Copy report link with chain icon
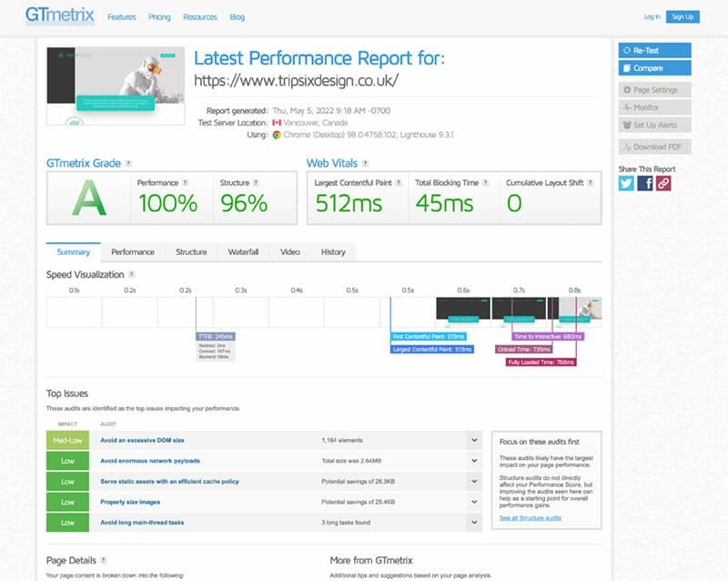The image size is (728, 581). click(x=663, y=183)
